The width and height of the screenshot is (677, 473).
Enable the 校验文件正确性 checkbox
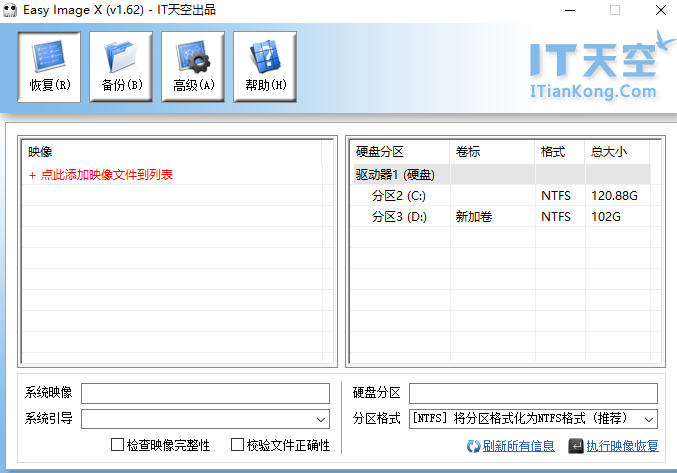pos(237,445)
